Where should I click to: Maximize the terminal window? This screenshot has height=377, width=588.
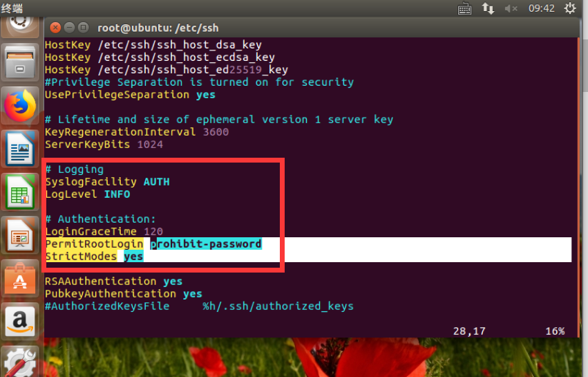click(x=83, y=28)
